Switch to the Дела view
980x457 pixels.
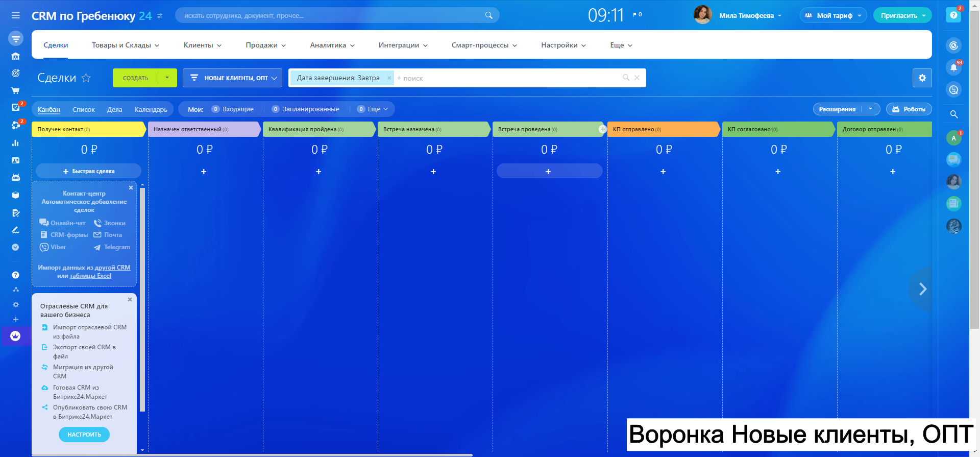pyautogui.click(x=115, y=109)
